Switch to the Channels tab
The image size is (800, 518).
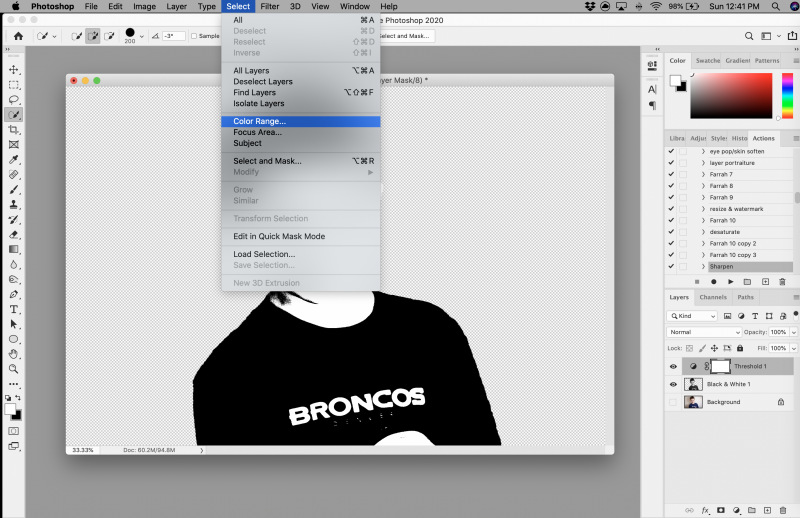[x=713, y=298]
